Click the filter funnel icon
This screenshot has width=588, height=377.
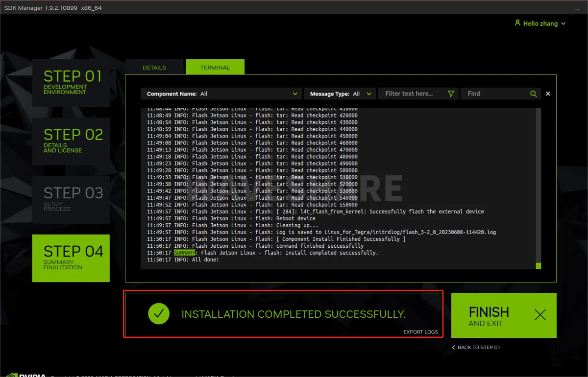(x=451, y=94)
